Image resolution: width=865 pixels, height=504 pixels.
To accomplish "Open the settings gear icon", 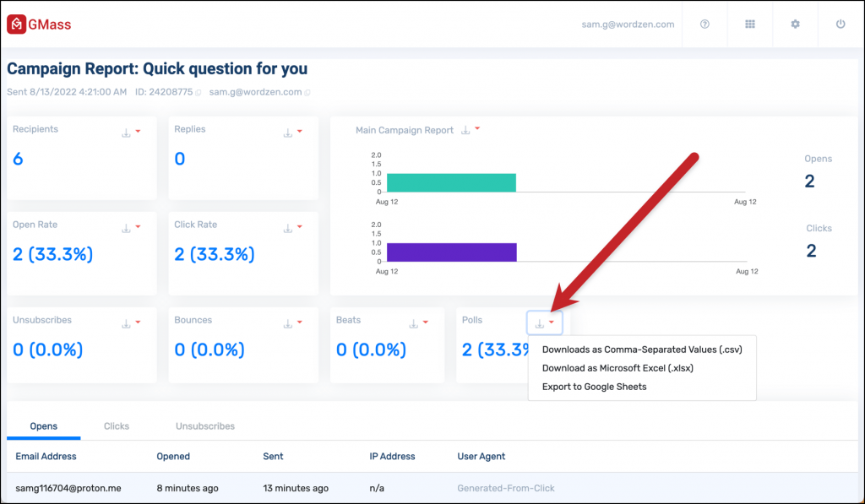I will [x=795, y=24].
